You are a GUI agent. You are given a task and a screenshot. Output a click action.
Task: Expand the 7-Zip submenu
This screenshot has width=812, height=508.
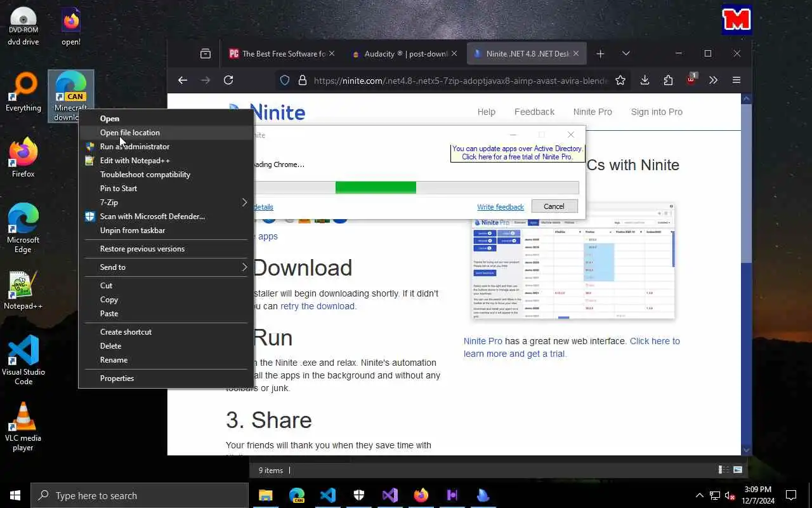166,203
